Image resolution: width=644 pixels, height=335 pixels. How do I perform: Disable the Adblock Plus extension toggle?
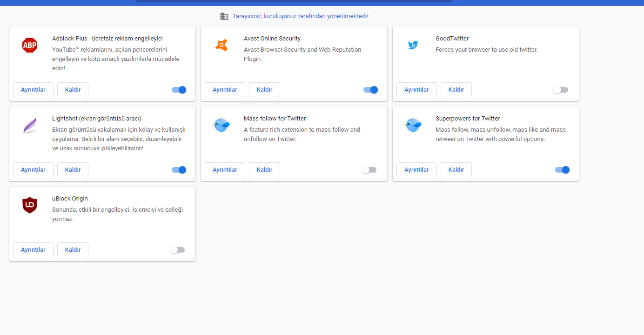[179, 90]
